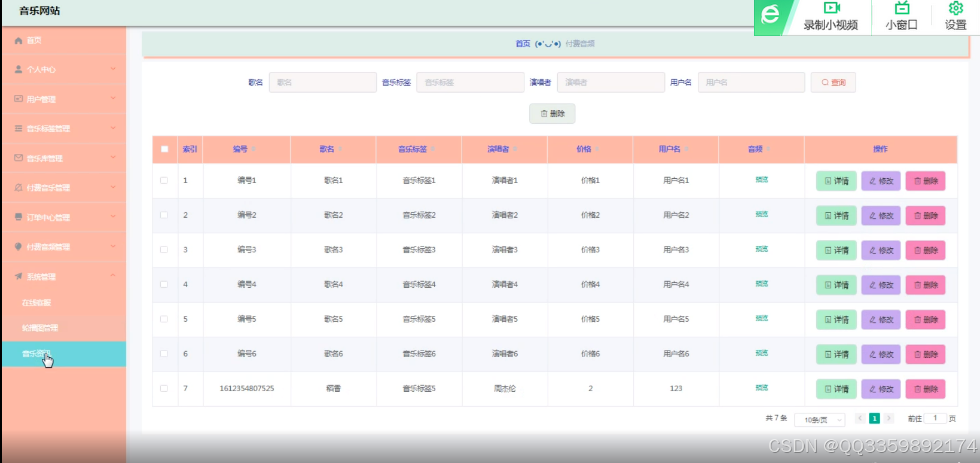Click the 音乐库管理 envelope icon
Viewport: 980px width, 463px height.
19,158
